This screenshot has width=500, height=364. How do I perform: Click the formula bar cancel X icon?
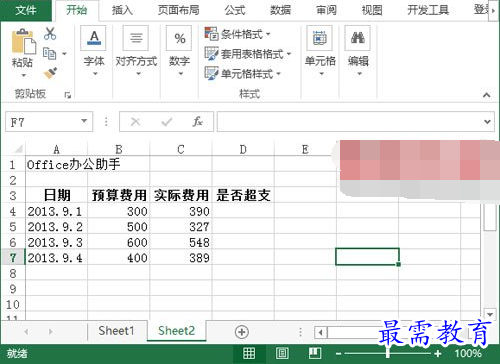135,122
